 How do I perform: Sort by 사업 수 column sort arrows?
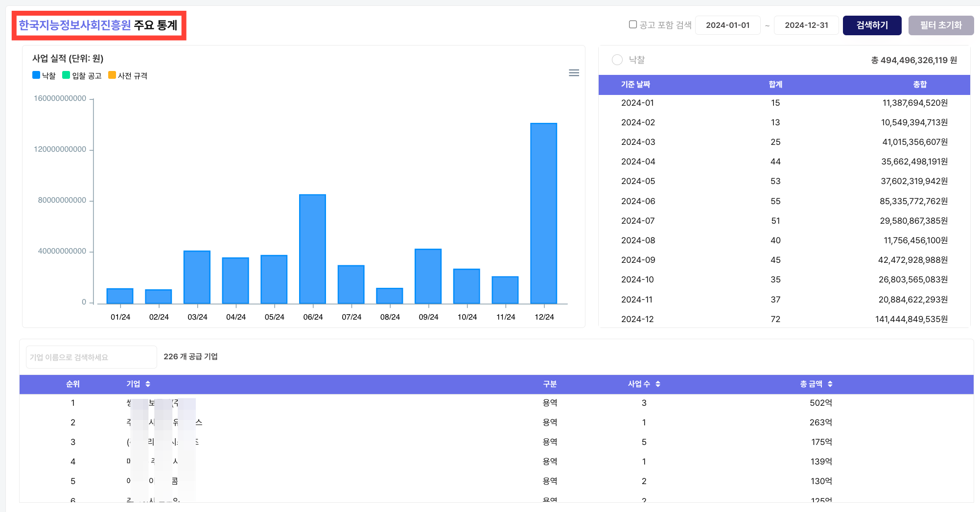coord(658,384)
